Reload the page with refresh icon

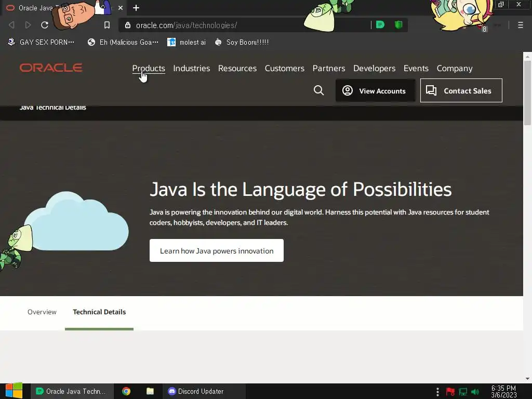pos(45,25)
